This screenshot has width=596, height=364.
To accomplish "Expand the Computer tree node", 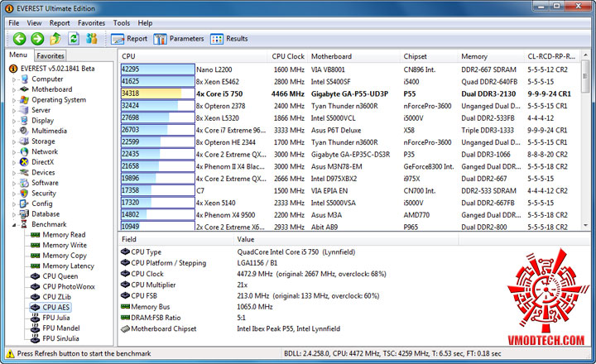I will pyautogui.click(x=14, y=79).
